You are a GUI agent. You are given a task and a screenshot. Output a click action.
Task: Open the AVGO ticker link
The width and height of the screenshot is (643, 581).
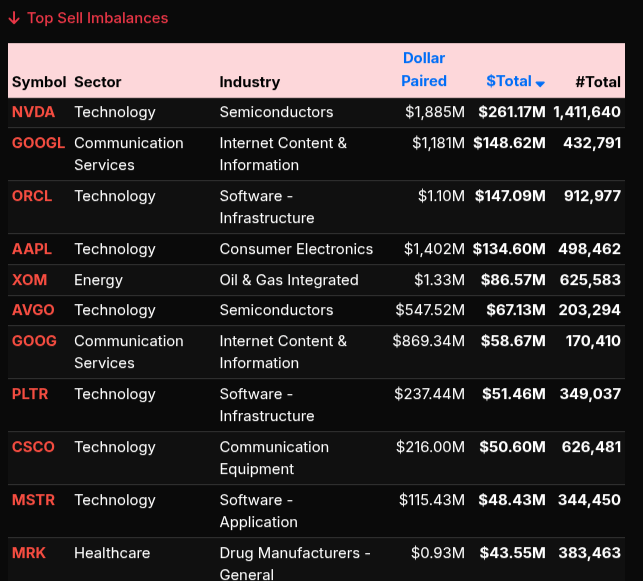[x=33, y=310]
